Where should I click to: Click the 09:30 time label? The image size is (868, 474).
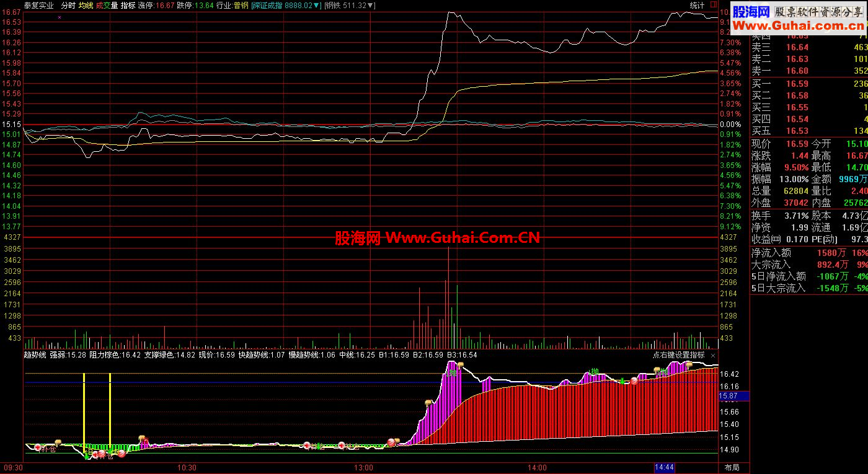coord(13,467)
